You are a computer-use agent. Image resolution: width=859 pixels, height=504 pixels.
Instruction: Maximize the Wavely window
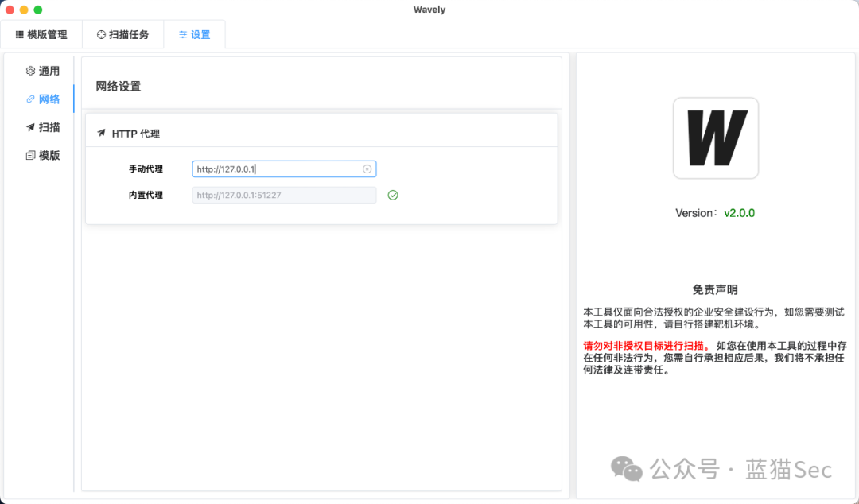(x=38, y=10)
